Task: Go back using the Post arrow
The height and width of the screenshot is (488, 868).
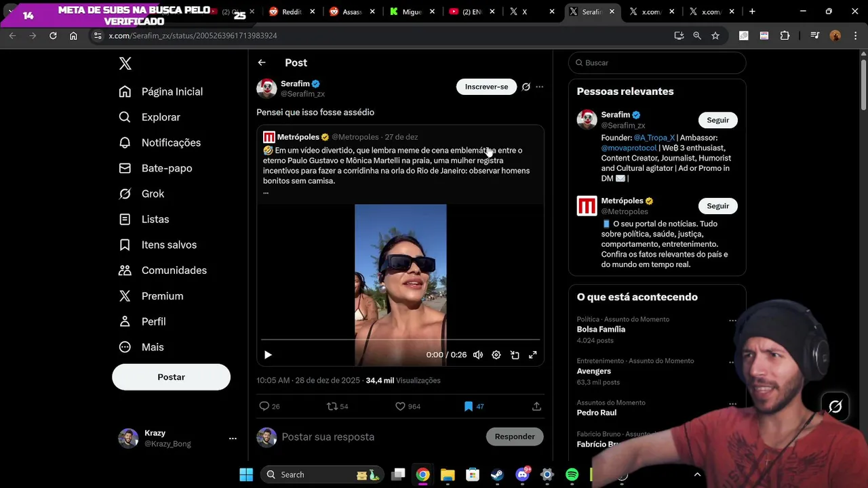Action: [262, 62]
